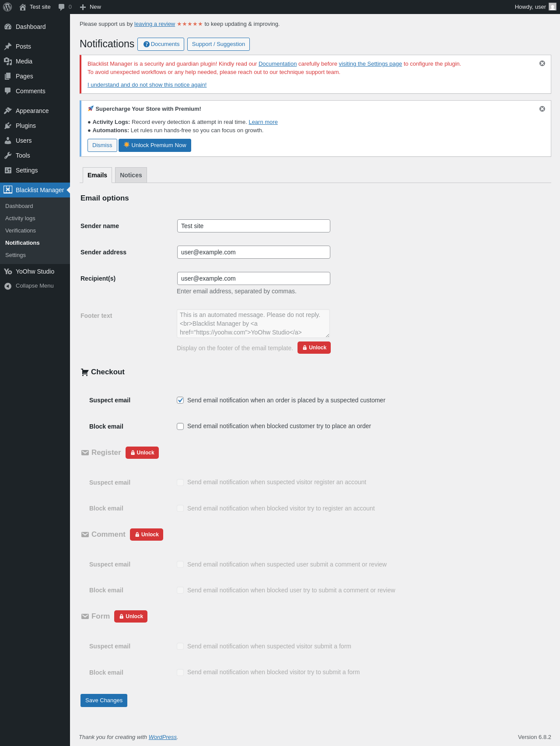Click the Blacklist Manager menu icon

(x=8, y=190)
